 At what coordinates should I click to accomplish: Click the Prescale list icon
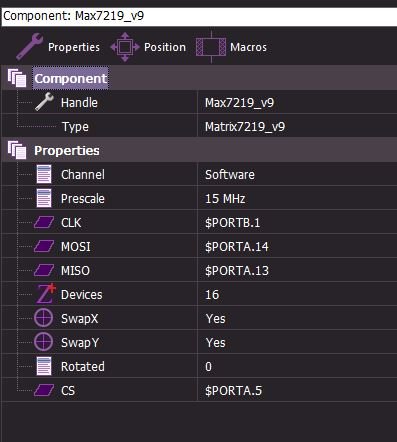pyautogui.click(x=44, y=198)
